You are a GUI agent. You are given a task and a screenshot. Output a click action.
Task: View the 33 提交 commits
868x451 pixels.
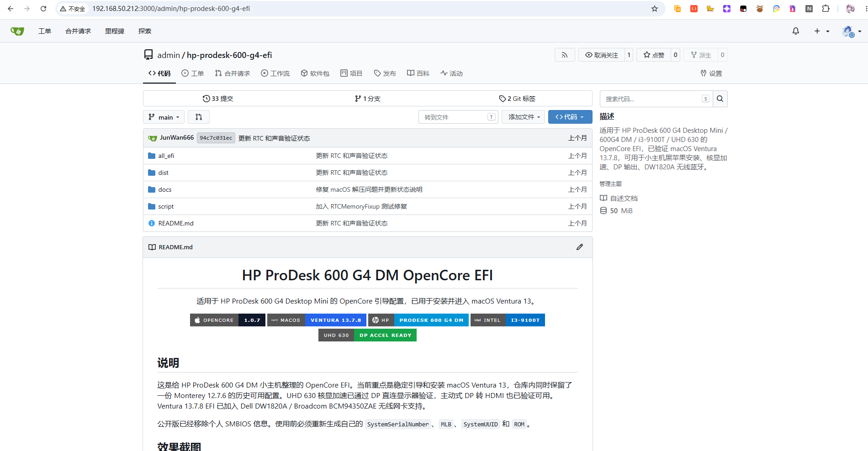tap(218, 99)
